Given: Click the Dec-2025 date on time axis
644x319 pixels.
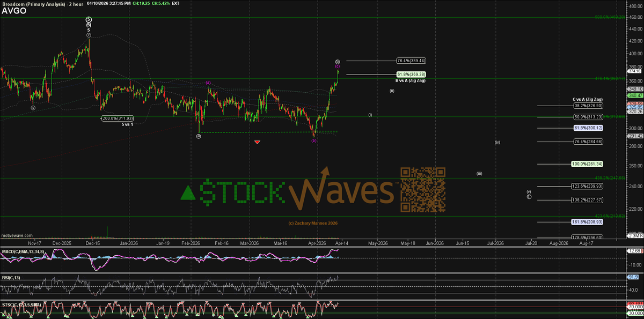Looking at the screenshot, I should click(x=62, y=243).
